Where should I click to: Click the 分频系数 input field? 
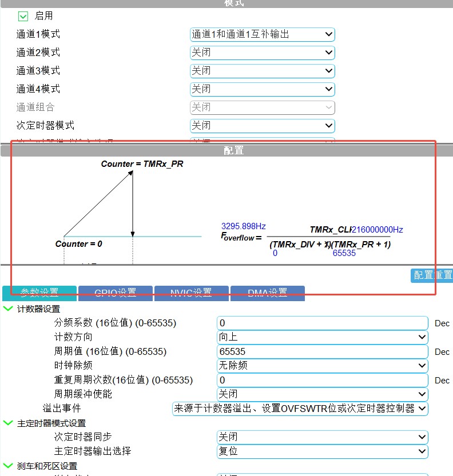[322, 323]
